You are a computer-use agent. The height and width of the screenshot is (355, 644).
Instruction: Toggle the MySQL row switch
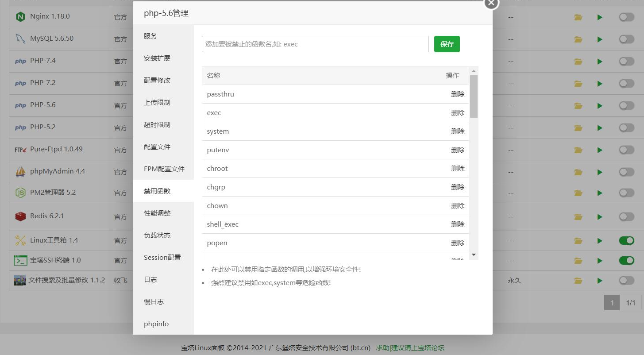coord(627,39)
